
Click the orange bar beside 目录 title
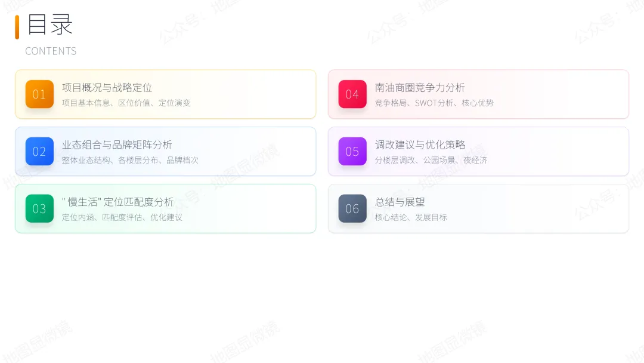[17, 27]
